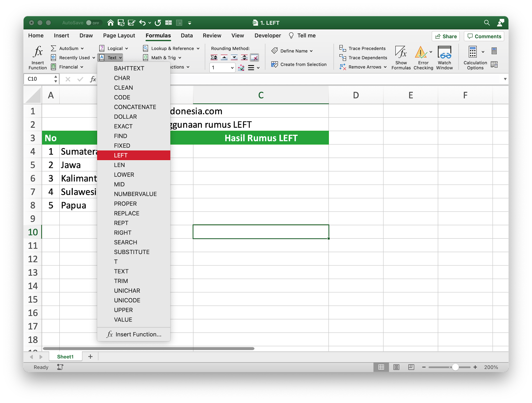Switch to Page Layout view in status bar
The image size is (532, 403).
pos(396,367)
